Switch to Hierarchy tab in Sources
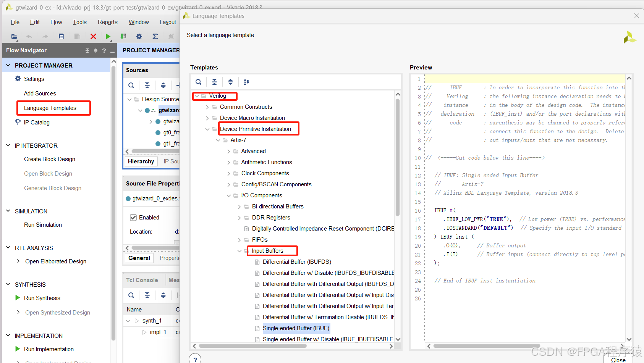The height and width of the screenshot is (363, 644). [x=141, y=161]
